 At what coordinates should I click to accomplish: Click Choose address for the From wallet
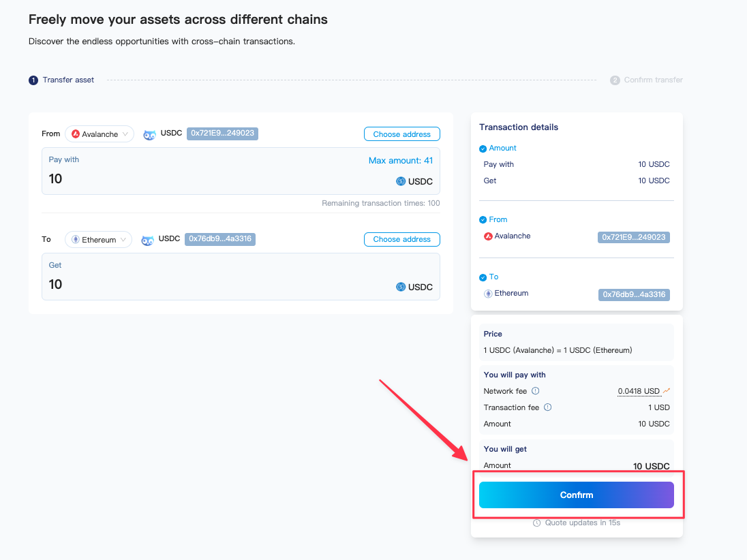pos(401,134)
